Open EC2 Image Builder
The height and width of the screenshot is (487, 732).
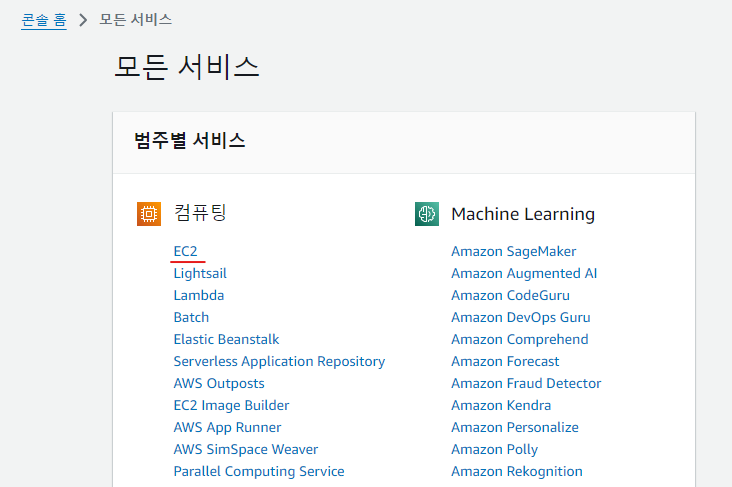[232, 405]
